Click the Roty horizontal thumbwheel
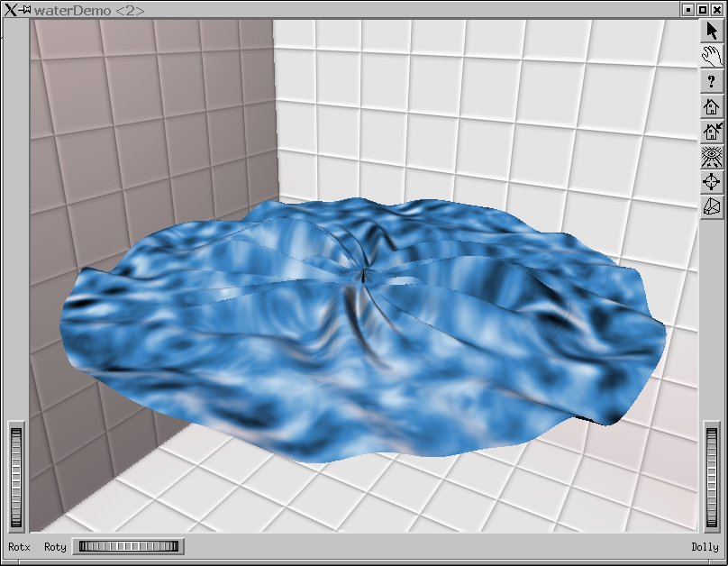This screenshot has width=728, height=566. click(x=129, y=546)
